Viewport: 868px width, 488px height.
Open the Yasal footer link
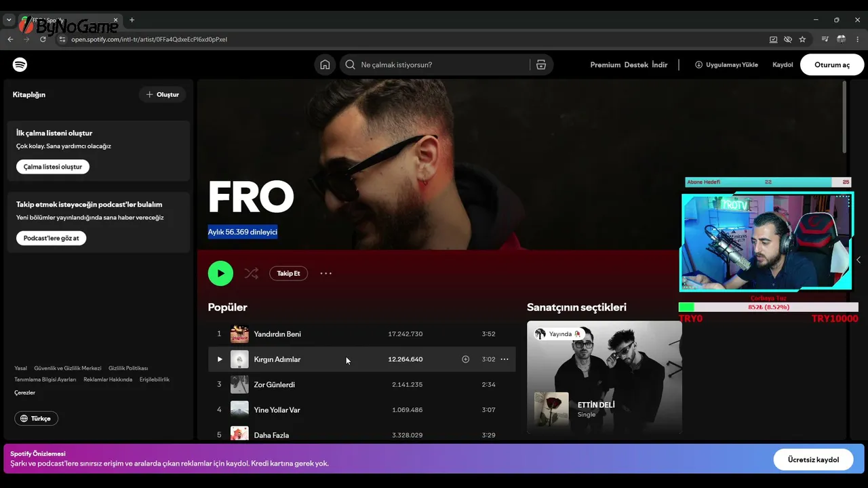(21, 368)
